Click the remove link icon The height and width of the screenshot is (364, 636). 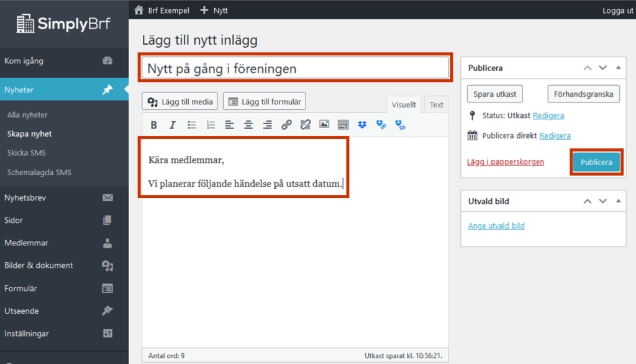[305, 125]
